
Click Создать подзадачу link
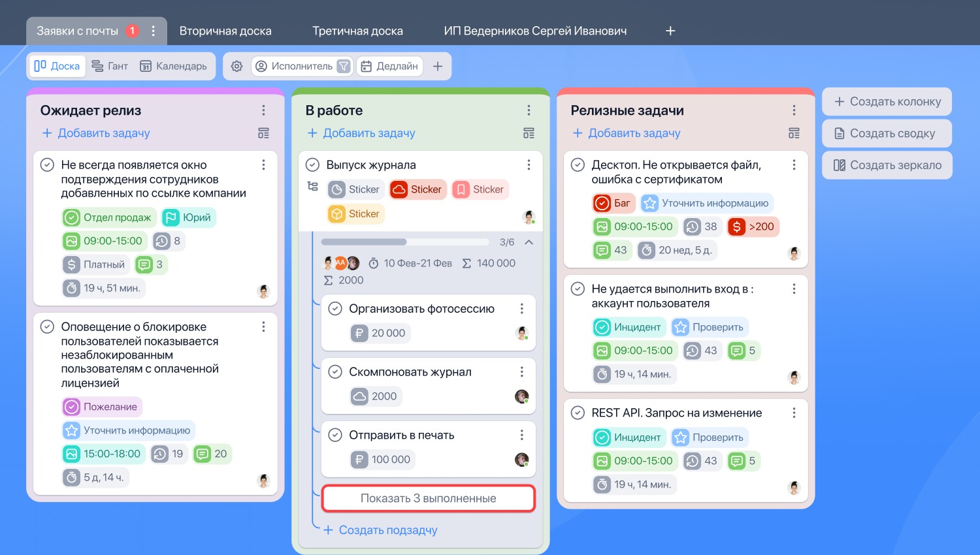pos(380,530)
